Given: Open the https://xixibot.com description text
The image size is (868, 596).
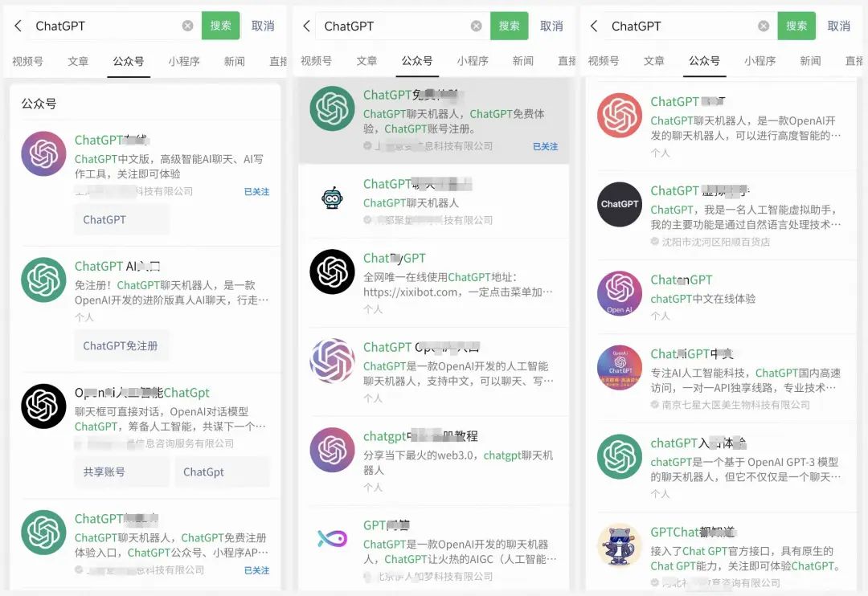Looking at the screenshot, I should coord(458,284).
